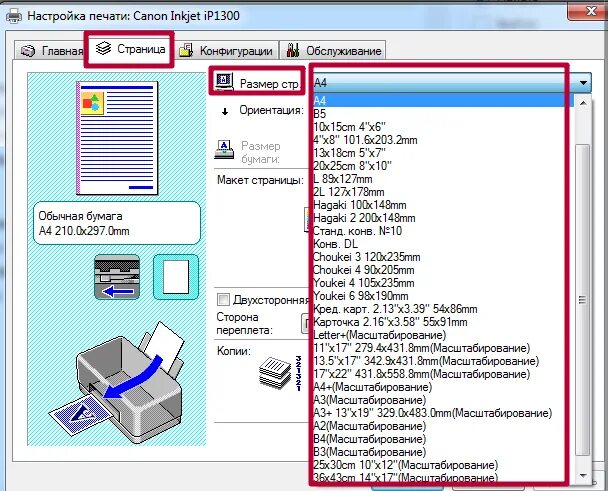Select Hagaki 2 200x148mm
Image resolution: width=608 pixels, height=491 pixels.
[443, 218]
